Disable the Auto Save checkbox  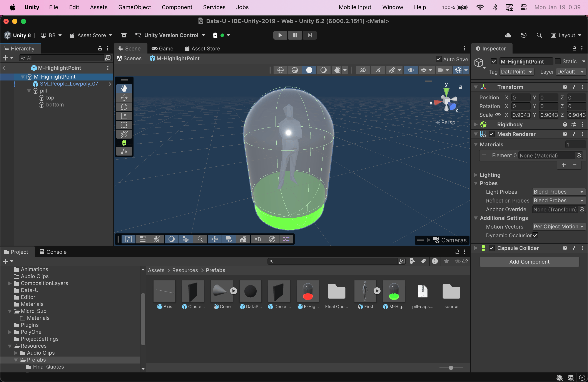(x=439, y=59)
